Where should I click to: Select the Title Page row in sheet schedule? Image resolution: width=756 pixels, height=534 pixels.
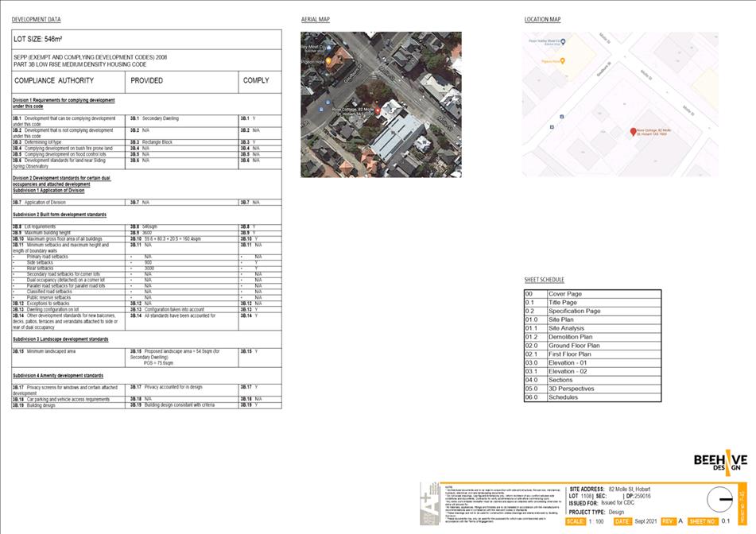(592, 303)
